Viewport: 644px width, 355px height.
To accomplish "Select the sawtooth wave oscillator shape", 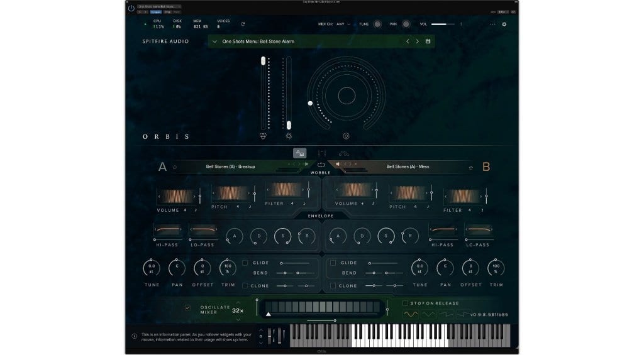I will (x=447, y=314).
